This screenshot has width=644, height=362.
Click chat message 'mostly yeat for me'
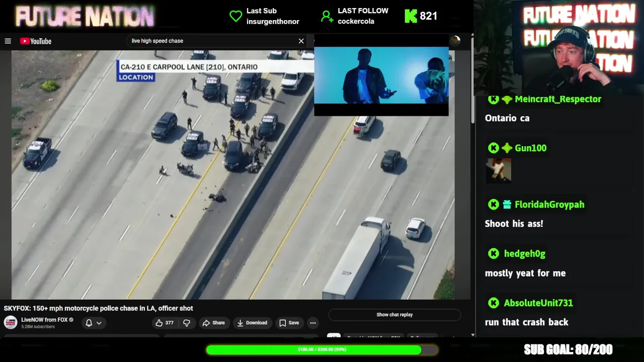(525, 273)
